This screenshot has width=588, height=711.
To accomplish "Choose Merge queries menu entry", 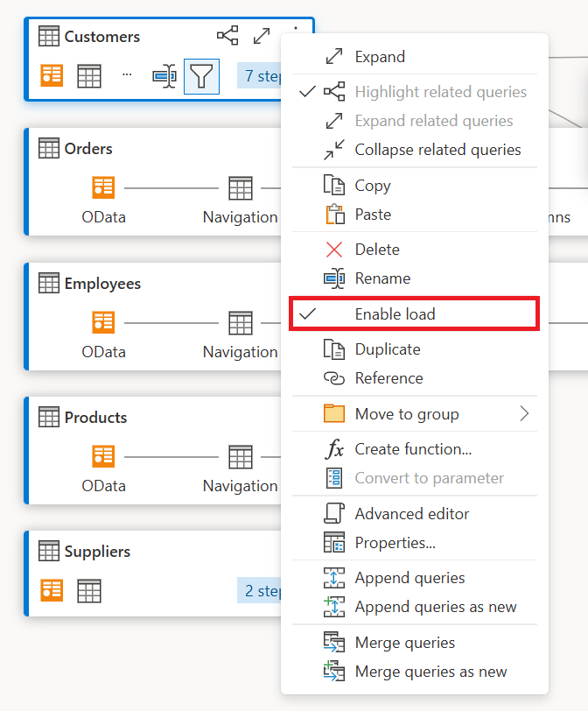I will coord(415,643).
